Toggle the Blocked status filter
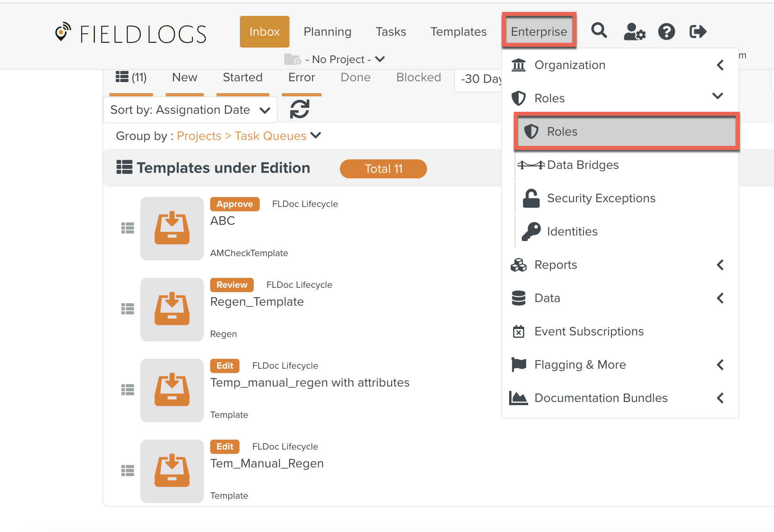 [419, 78]
